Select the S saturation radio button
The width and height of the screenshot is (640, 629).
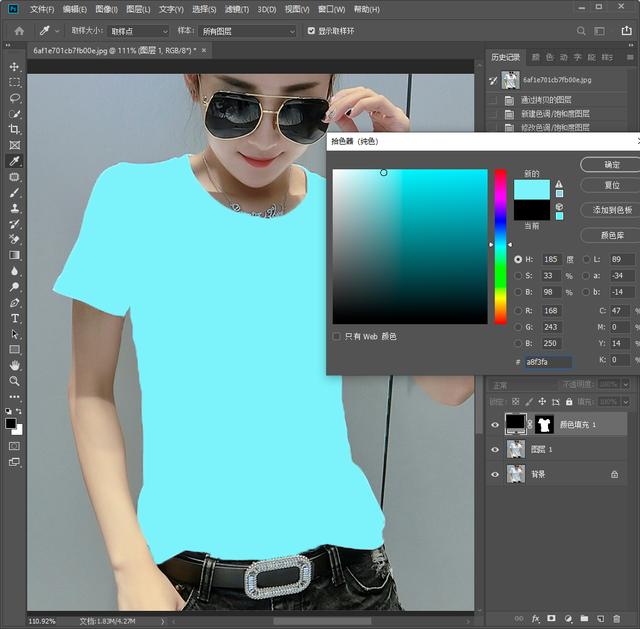[518, 276]
